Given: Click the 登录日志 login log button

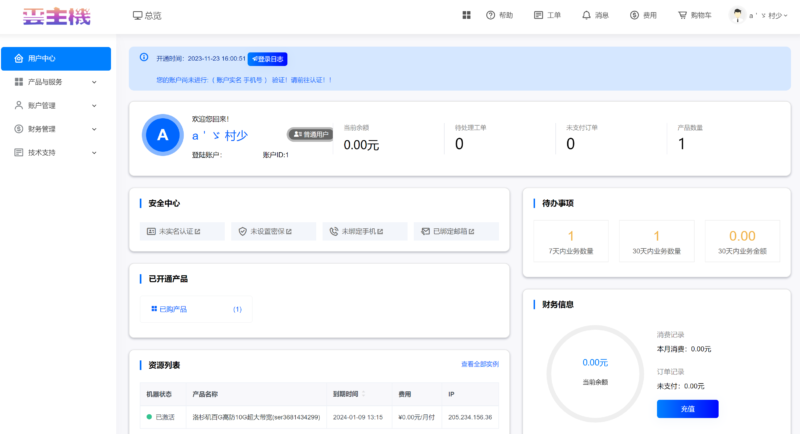Looking at the screenshot, I should [x=268, y=59].
